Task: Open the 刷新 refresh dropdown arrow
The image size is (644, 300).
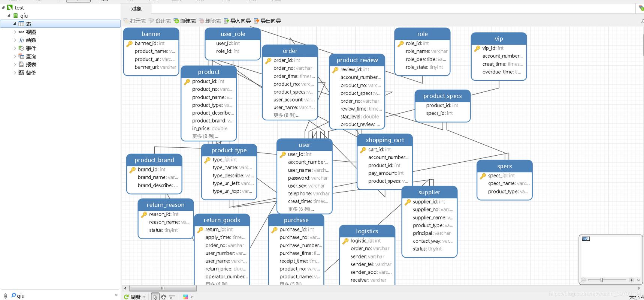Action: click(x=144, y=297)
